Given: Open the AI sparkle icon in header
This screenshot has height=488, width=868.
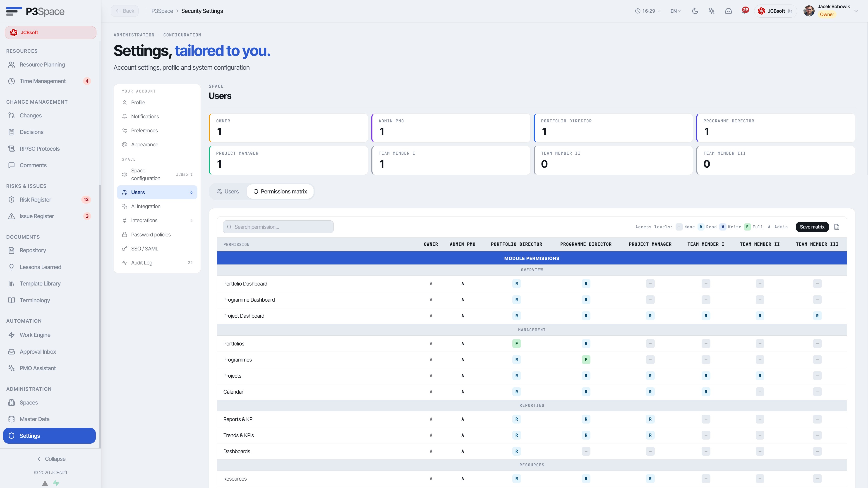Looking at the screenshot, I should (712, 11).
